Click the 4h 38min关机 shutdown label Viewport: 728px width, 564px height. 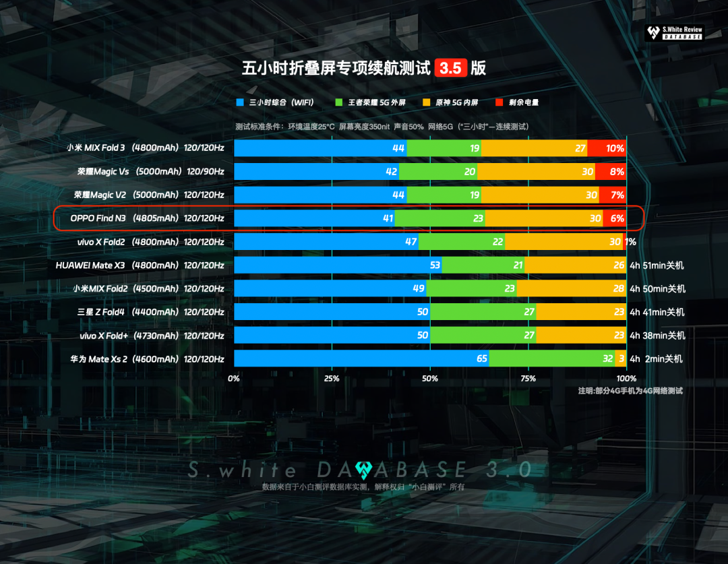(657, 336)
